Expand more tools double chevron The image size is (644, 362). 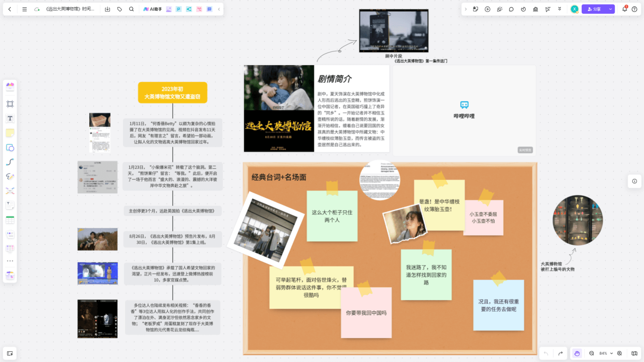coord(559,9)
